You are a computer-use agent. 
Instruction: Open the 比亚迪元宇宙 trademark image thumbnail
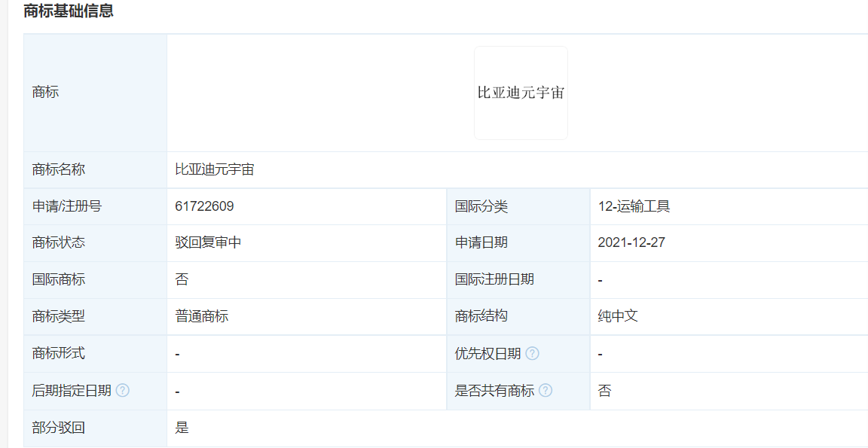point(521,93)
